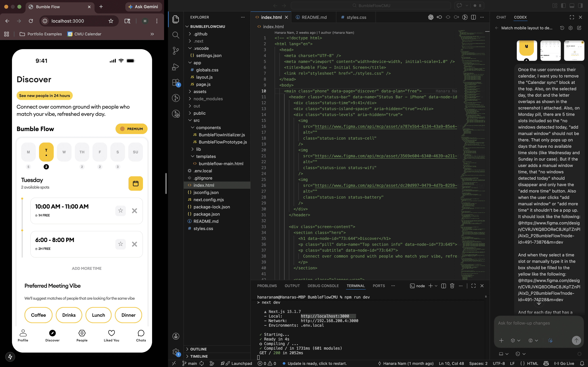Select the Wednesday day pill
The image size is (588, 367).
click(64, 152)
